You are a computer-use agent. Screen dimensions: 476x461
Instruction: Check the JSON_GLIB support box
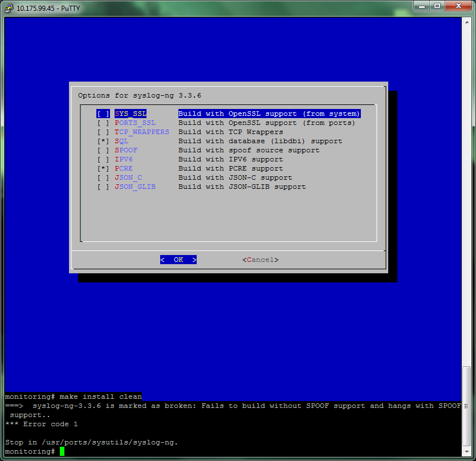103,187
